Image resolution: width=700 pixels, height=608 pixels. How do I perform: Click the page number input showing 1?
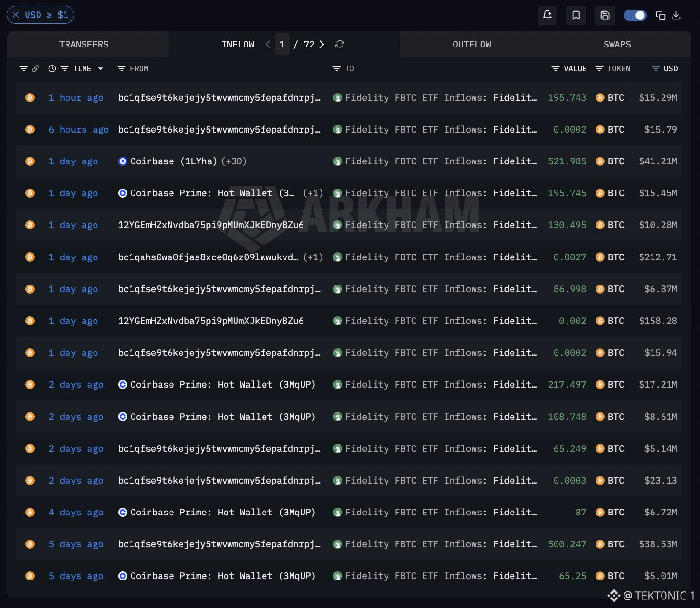(x=282, y=44)
